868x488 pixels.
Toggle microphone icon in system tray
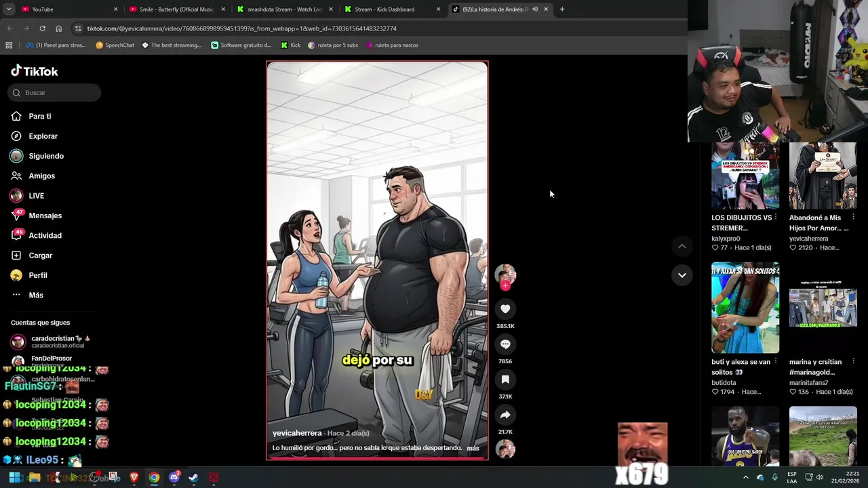pyautogui.click(x=774, y=478)
